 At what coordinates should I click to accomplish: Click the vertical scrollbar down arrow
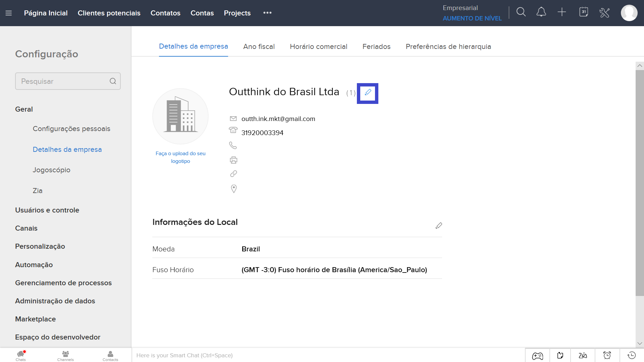(x=640, y=343)
